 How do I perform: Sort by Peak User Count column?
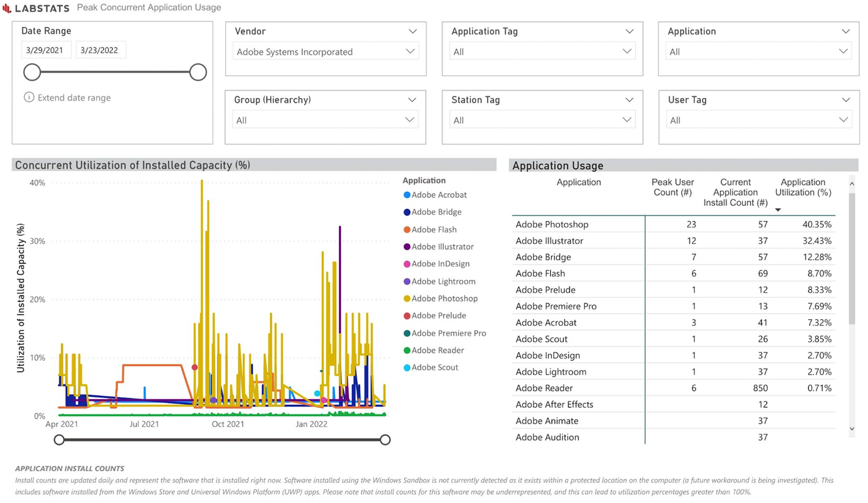[x=672, y=187]
